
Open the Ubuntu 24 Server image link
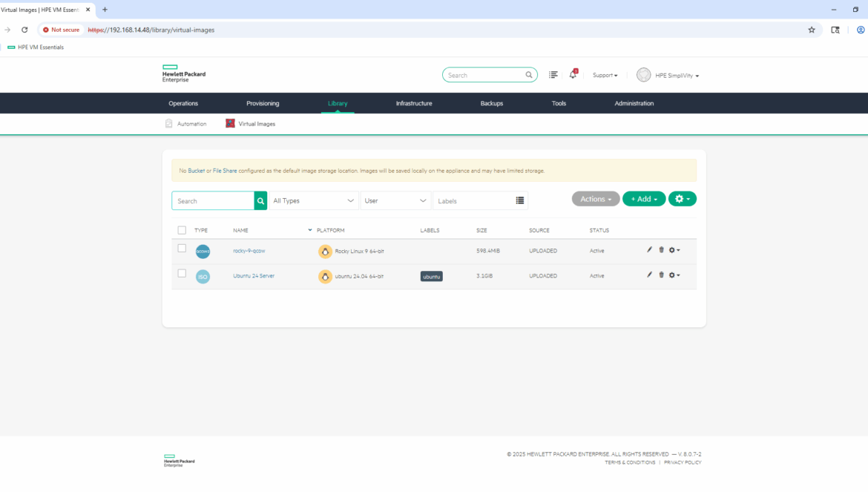(254, 276)
